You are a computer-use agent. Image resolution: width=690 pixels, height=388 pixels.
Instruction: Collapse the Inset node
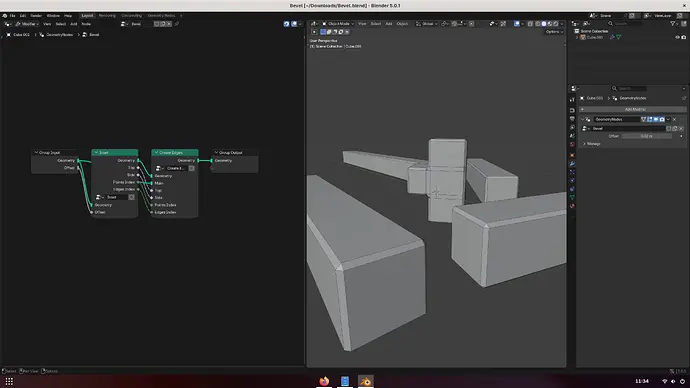96,152
